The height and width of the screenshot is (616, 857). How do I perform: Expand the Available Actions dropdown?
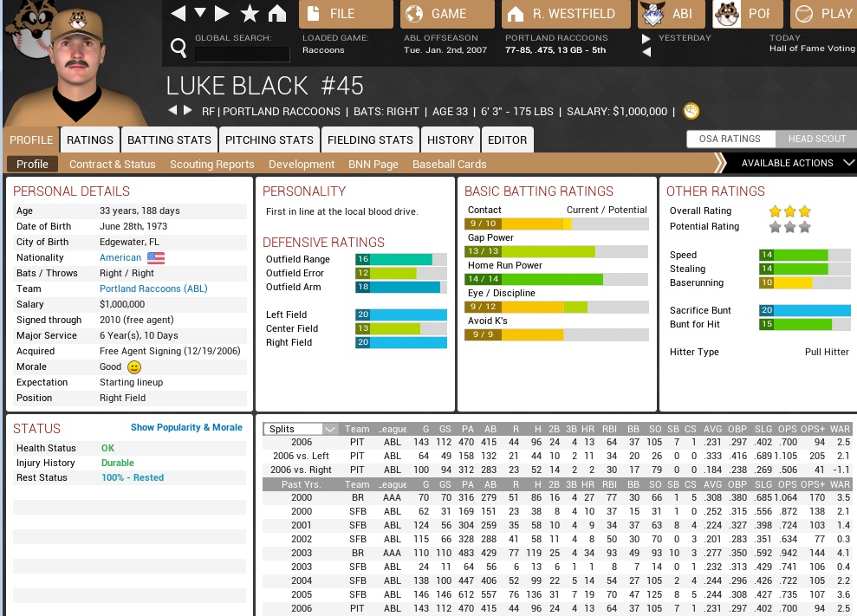pos(797,163)
